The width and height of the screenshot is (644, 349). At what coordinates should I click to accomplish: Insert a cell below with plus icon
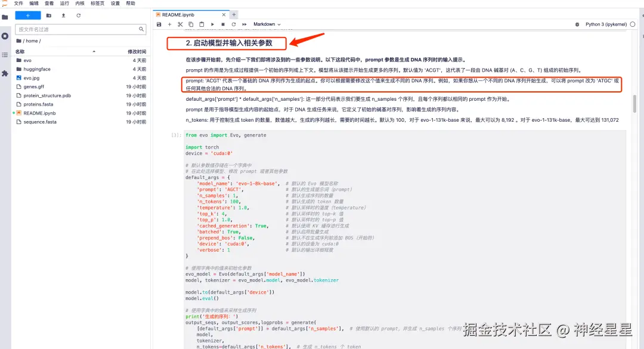coord(169,24)
